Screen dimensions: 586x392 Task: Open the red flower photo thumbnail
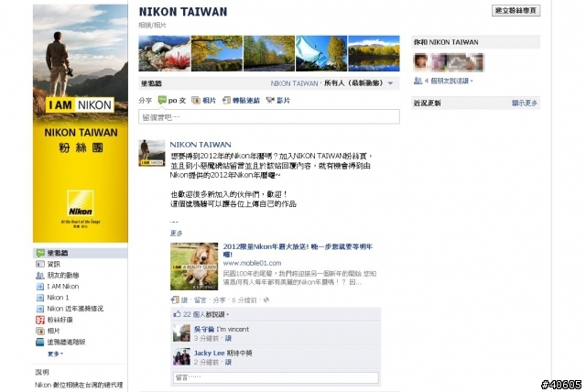click(165, 53)
